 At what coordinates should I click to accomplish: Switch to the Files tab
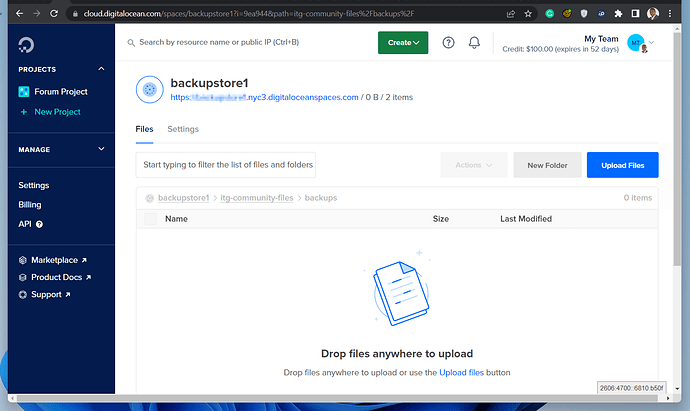pyautogui.click(x=144, y=129)
